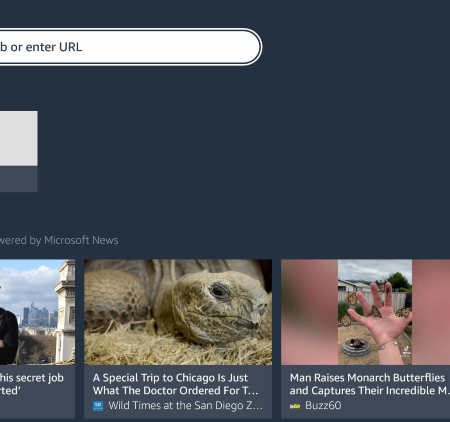Click the Powered by Microsoft News text
The width and height of the screenshot is (450, 422).
click(x=59, y=240)
